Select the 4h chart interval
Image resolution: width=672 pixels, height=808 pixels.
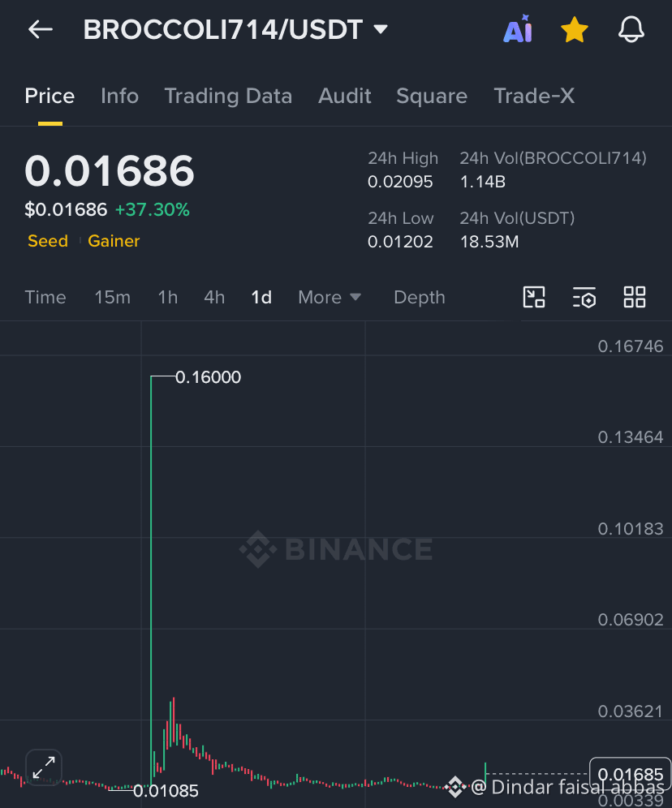click(214, 298)
